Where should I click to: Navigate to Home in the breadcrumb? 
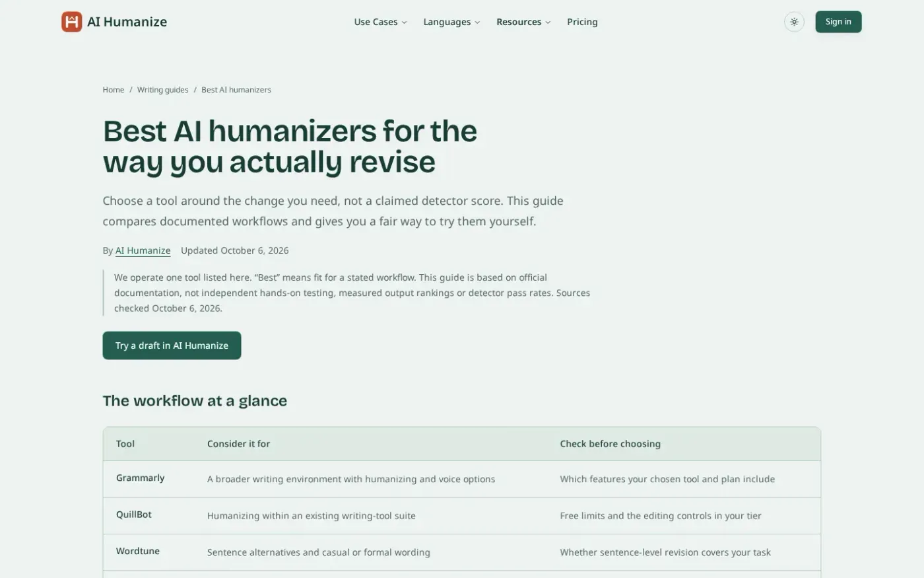(114, 90)
